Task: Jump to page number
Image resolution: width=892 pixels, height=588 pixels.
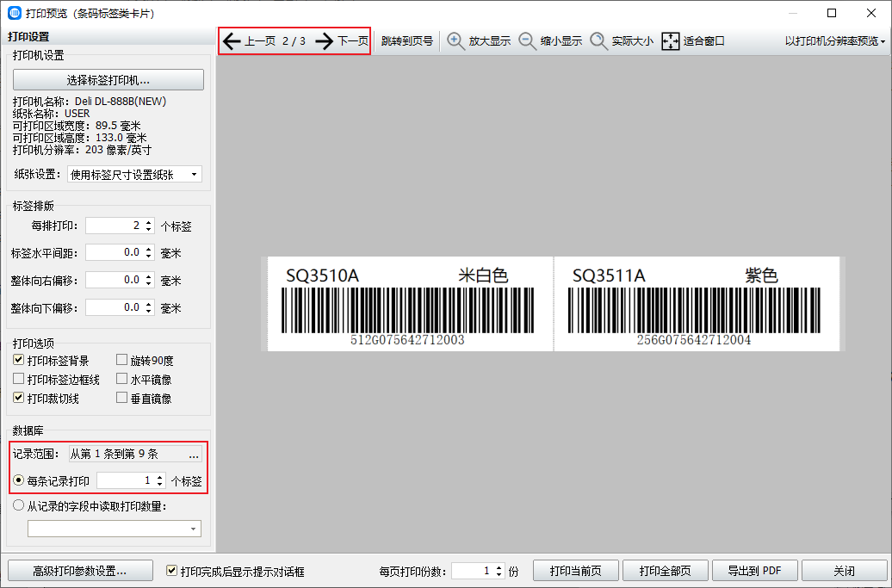Action: point(406,41)
